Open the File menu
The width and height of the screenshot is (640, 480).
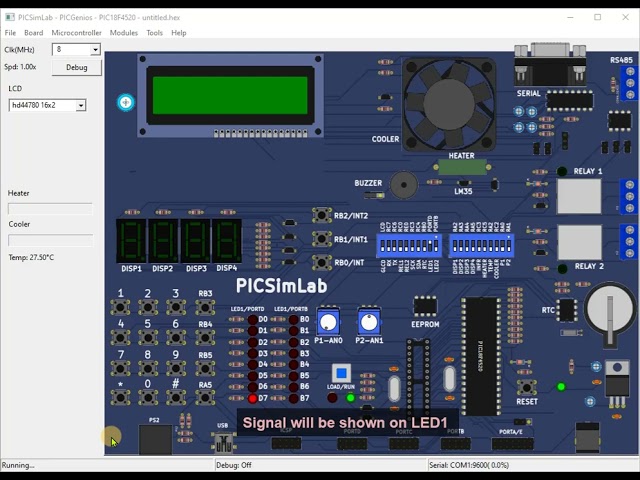click(x=10, y=33)
